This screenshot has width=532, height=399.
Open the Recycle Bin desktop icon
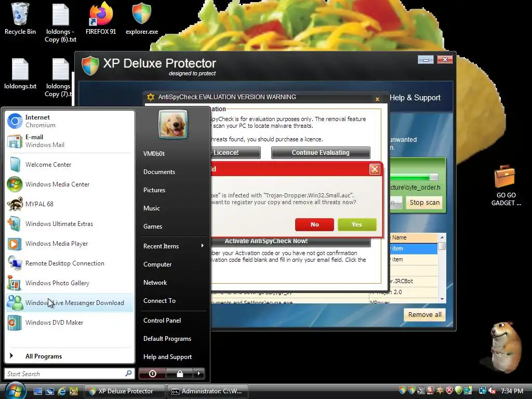[20, 19]
